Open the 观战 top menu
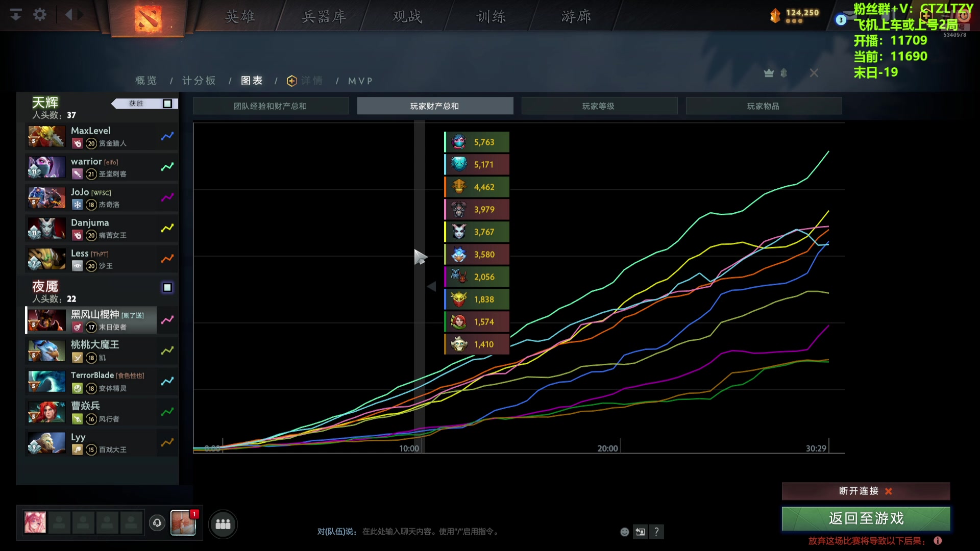This screenshot has height=551, width=980. pyautogui.click(x=407, y=16)
